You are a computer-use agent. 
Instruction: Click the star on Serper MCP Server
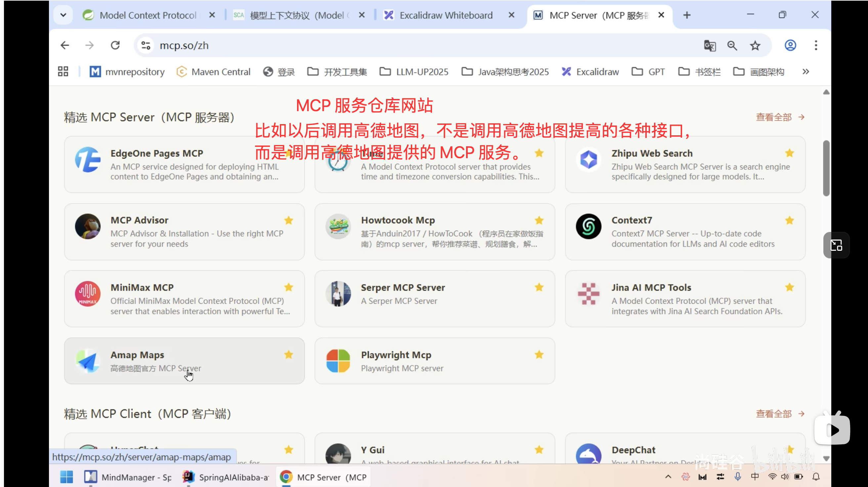pos(539,287)
